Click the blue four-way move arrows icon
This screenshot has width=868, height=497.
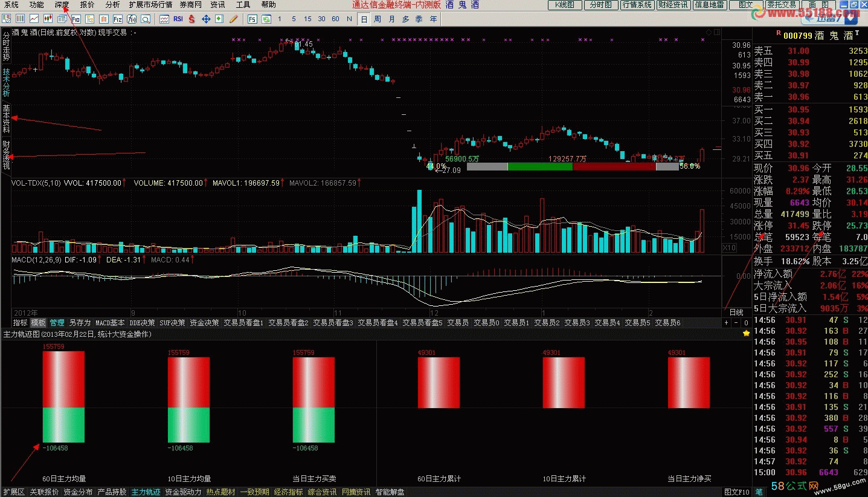click(x=206, y=19)
